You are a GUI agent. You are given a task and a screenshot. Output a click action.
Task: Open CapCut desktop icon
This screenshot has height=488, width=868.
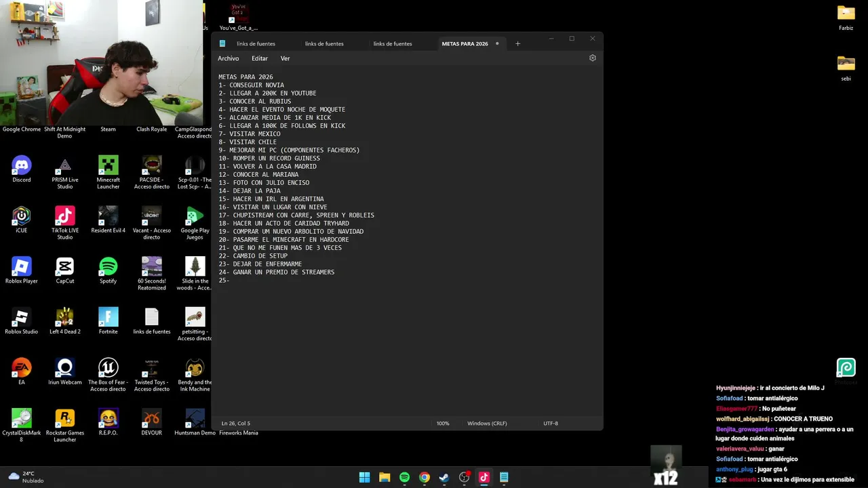click(65, 271)
